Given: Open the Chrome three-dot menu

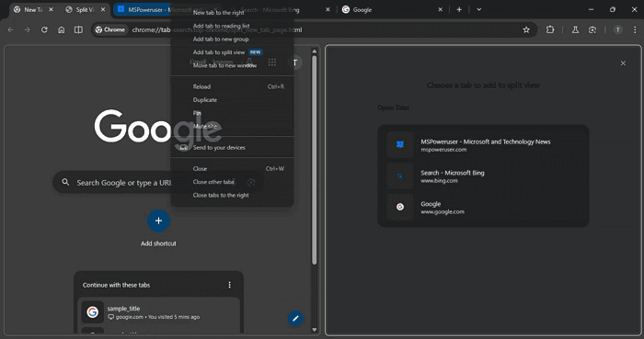Looking at the screenshot, I should [x=635, y=29].
